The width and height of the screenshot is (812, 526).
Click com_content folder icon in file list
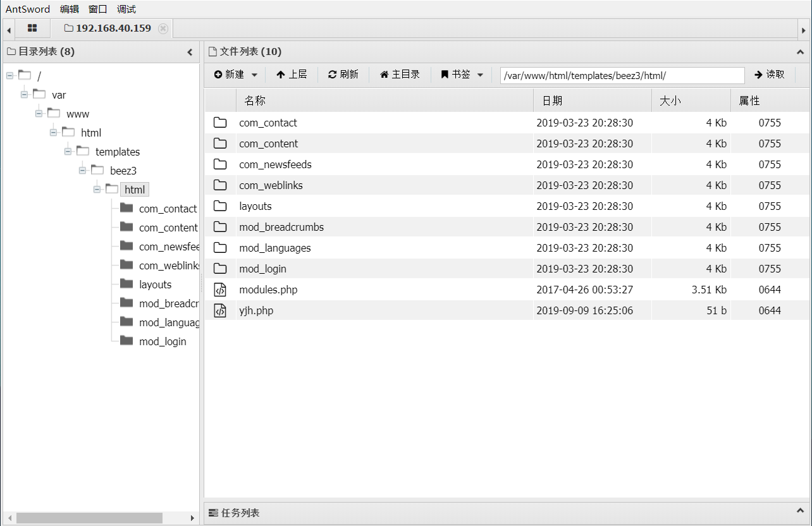click(220, 144)
